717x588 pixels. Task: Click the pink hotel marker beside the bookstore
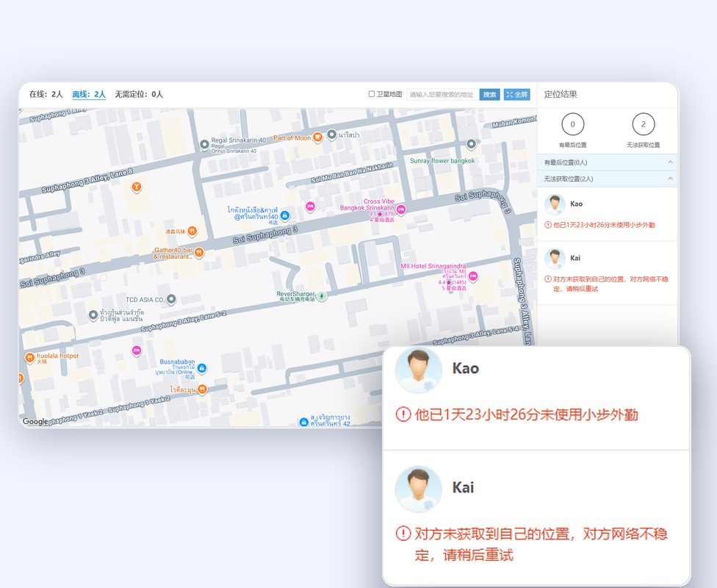tap(310, 207)
